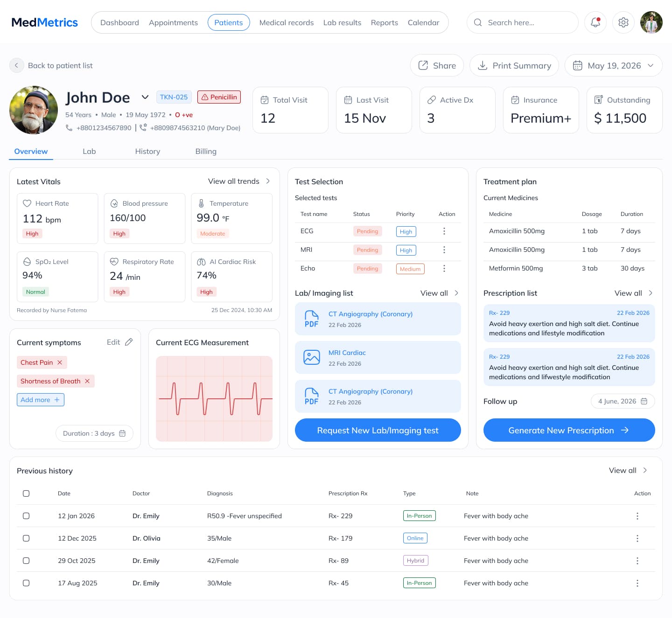Remove the Chest Pain symptom
672x618 pixels.
[60, 362]
